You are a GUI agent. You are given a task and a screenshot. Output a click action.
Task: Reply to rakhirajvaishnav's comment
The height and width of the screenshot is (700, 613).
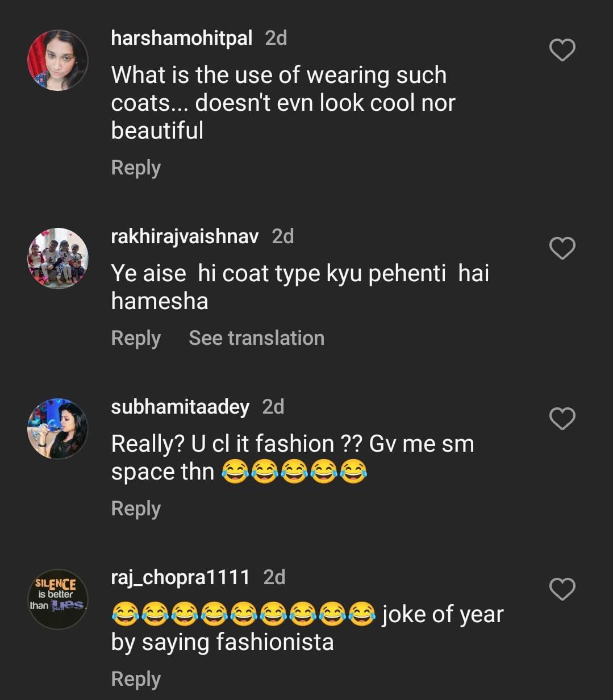point(136,338)
